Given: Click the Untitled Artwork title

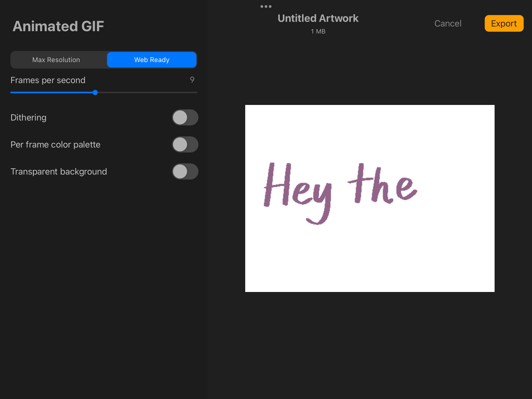Looking at the screenshot, I should [318, 18].
